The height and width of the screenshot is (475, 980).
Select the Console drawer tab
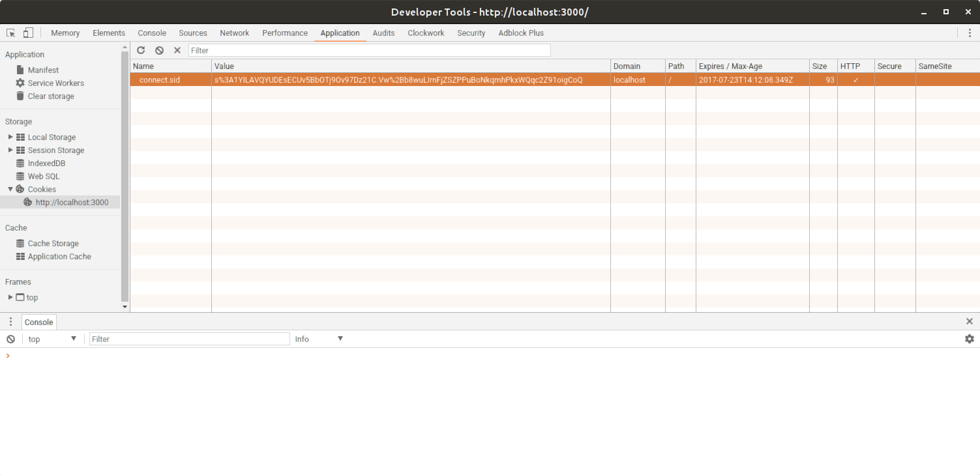(x=38, y=322)
